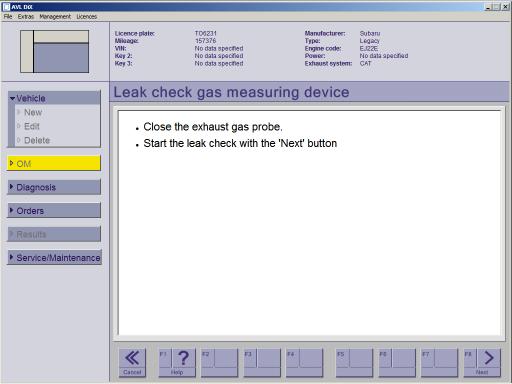This screenshot has width=512, height=384.
Task: Click the engine code value EJ22E
Action: coord(369,48)
